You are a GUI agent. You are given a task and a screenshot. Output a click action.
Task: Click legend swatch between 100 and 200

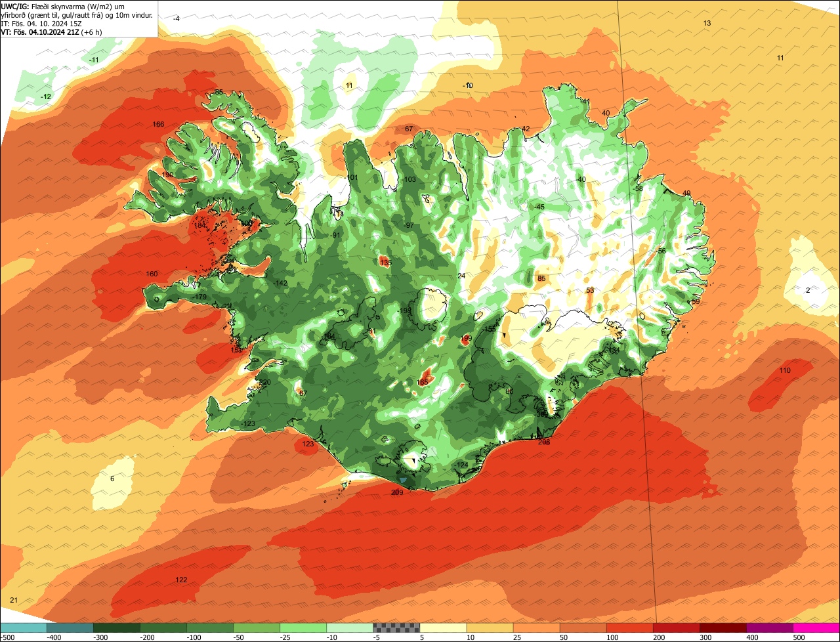tap(629, 628)
